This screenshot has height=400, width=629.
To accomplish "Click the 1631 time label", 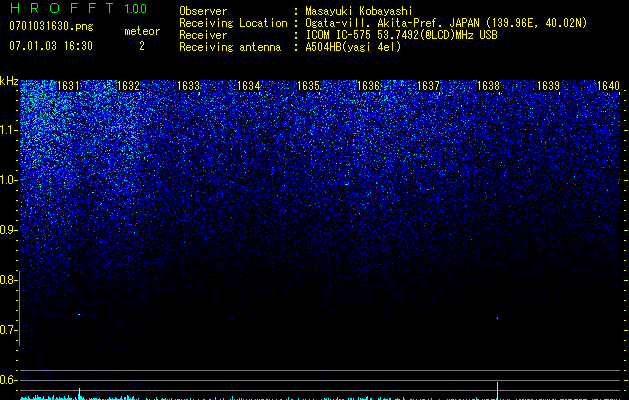I will point(68,86).
